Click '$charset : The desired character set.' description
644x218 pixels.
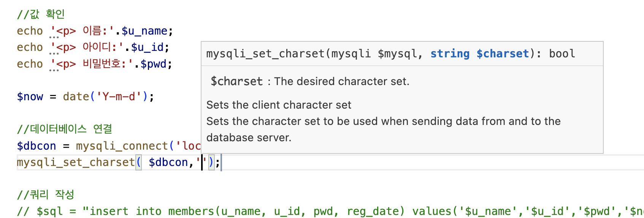[x=310, y=81]
